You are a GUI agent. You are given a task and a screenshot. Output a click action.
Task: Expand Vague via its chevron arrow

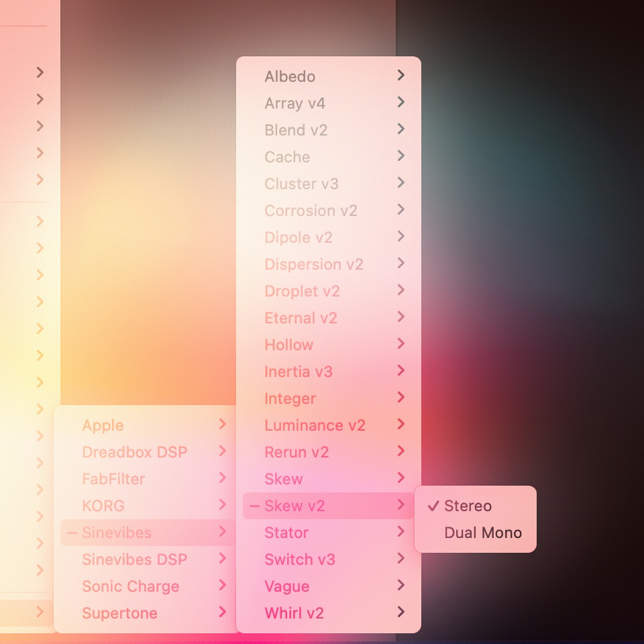pyautogui.click(x=401, y=585)
